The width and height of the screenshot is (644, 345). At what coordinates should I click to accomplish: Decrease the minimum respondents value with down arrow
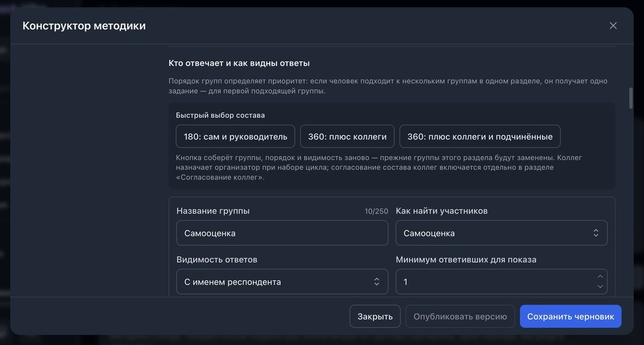(600, 287)
